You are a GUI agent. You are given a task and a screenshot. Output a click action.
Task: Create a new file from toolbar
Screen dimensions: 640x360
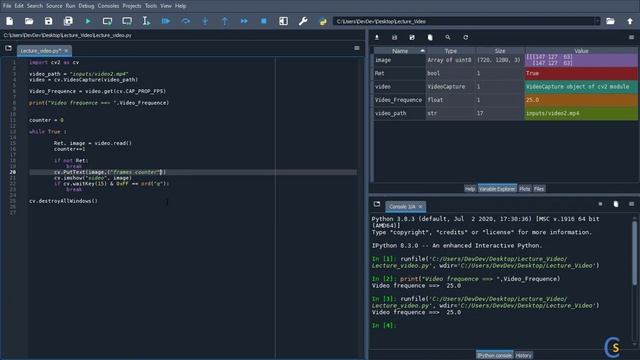pos(9,21)
